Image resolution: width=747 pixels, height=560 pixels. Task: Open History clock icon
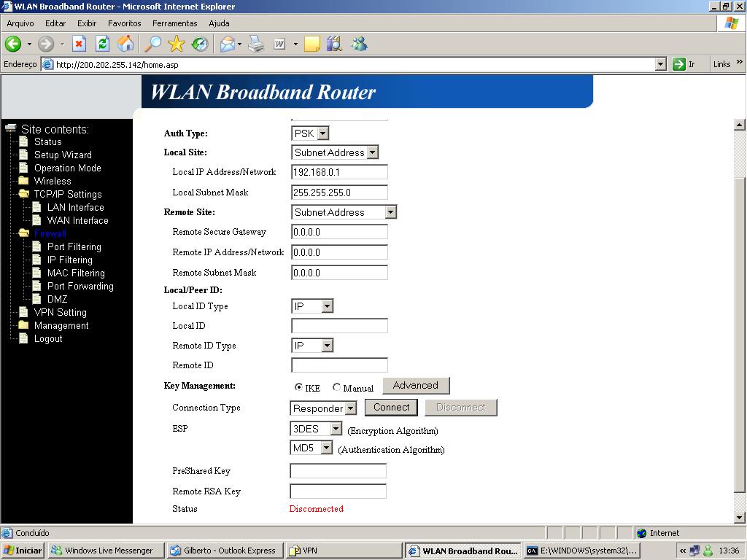[200, 44]
